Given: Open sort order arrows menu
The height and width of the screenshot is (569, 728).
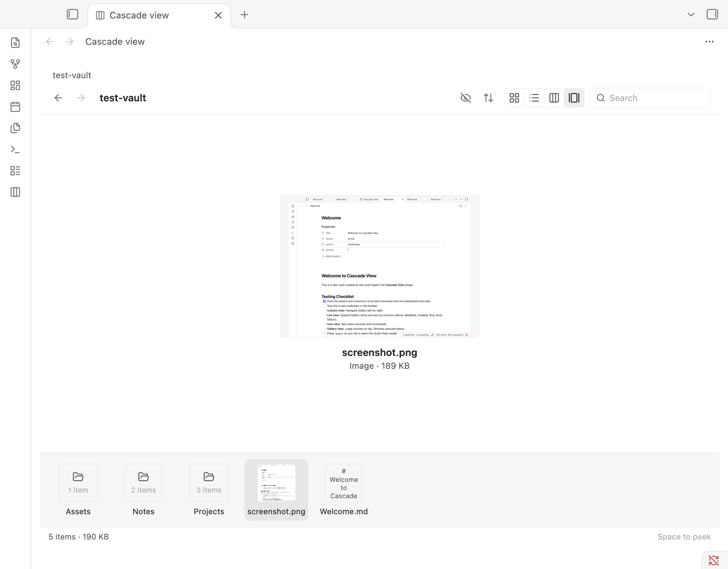Looking at the screenshot, I should 488,98.
